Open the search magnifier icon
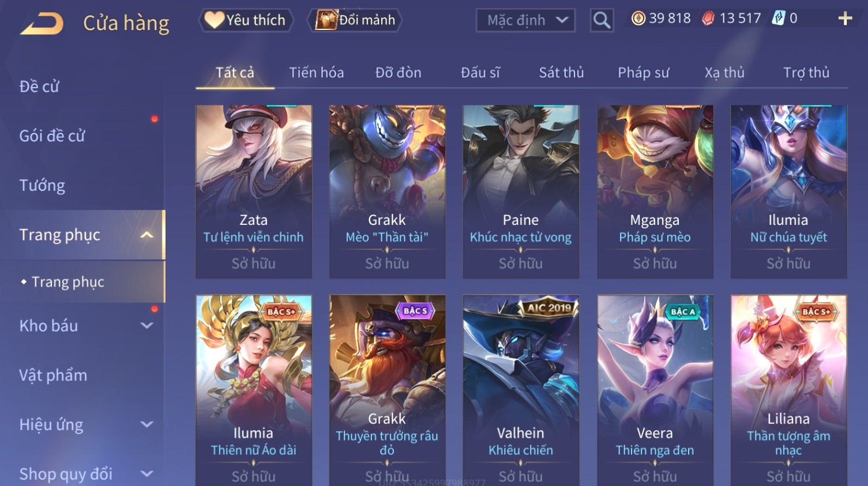This screenshot has width=868, height=486. pos(602,20)
